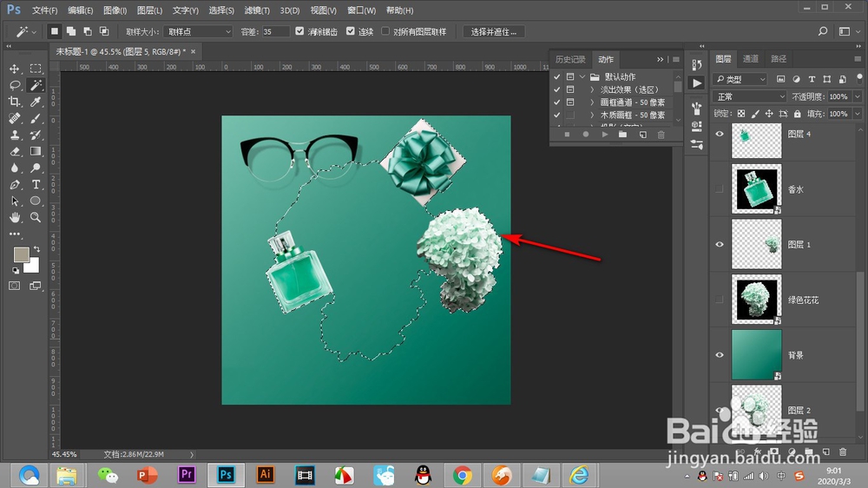The width and height of the screenshot is (868, 488).
Task: Expand the 淡出效果 action
Action: [592, 89]
